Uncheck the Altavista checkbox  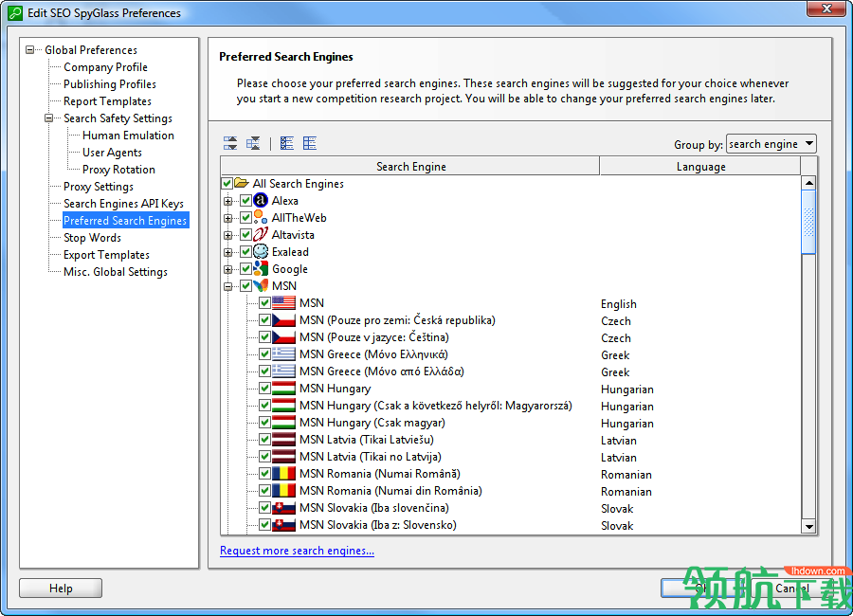[x=245, y=234]
